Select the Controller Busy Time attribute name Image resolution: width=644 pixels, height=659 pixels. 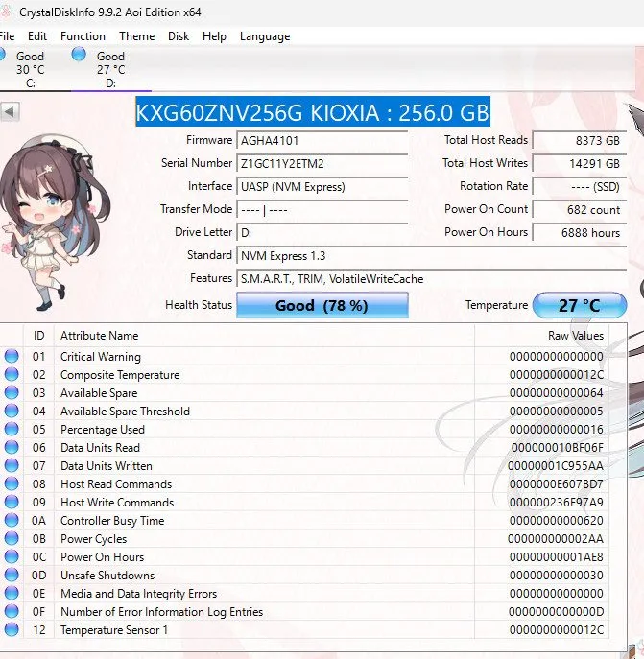pyautogui.click(x=112, y=521)
